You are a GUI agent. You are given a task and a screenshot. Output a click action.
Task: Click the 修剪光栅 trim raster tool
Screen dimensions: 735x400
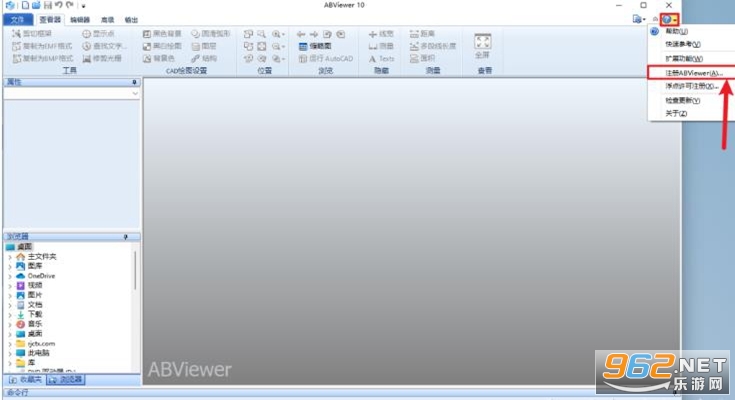(102, 58)
